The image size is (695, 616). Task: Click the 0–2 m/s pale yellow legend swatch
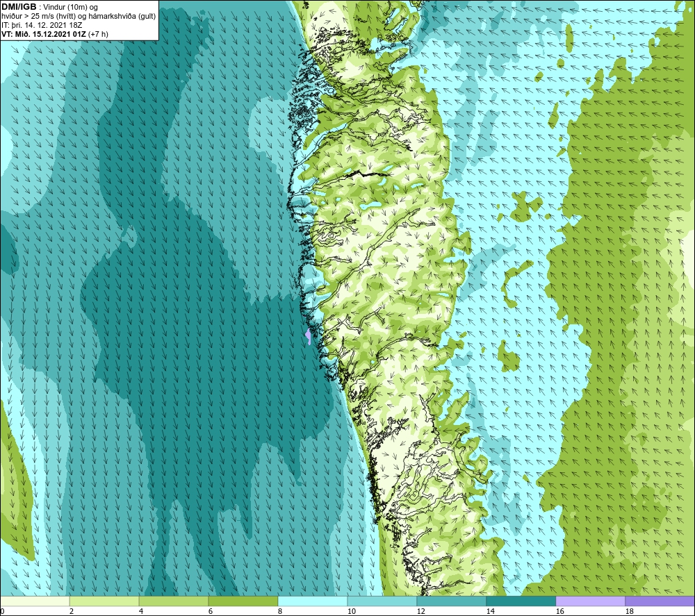pos(35,601)
